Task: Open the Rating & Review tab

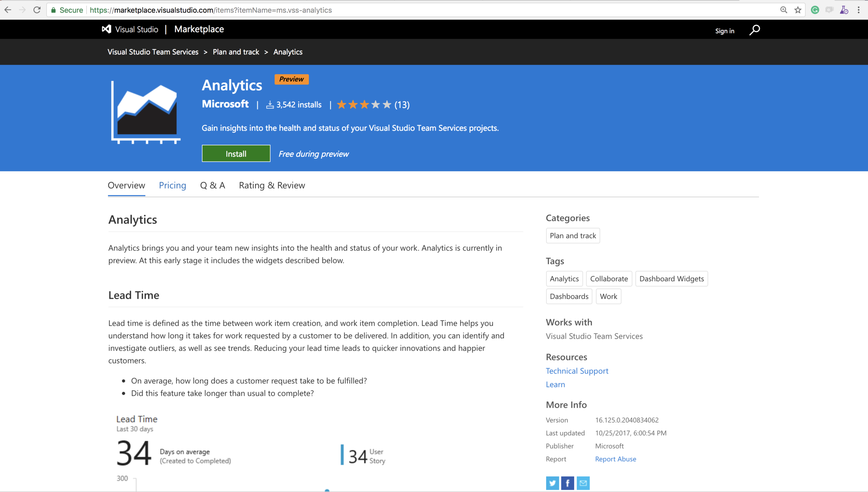Action: click(272, 185)
